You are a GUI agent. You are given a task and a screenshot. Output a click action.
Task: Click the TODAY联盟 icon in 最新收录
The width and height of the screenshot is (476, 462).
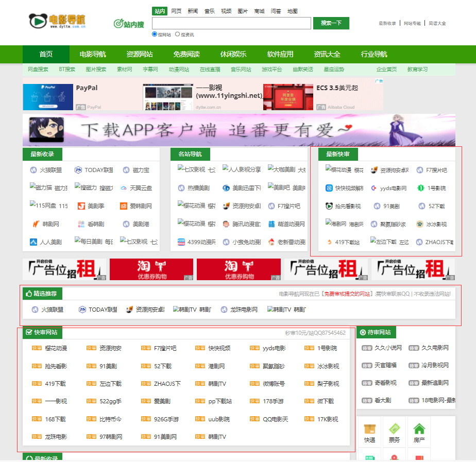[x=78, y=170]
